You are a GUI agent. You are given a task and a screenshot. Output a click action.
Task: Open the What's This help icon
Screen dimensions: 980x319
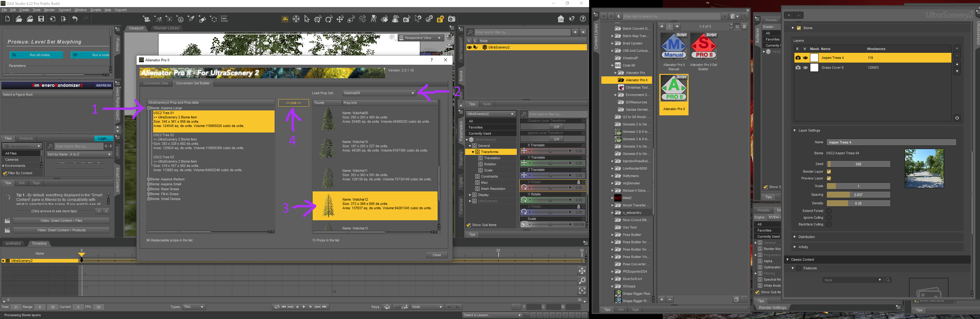click(572, 19)
